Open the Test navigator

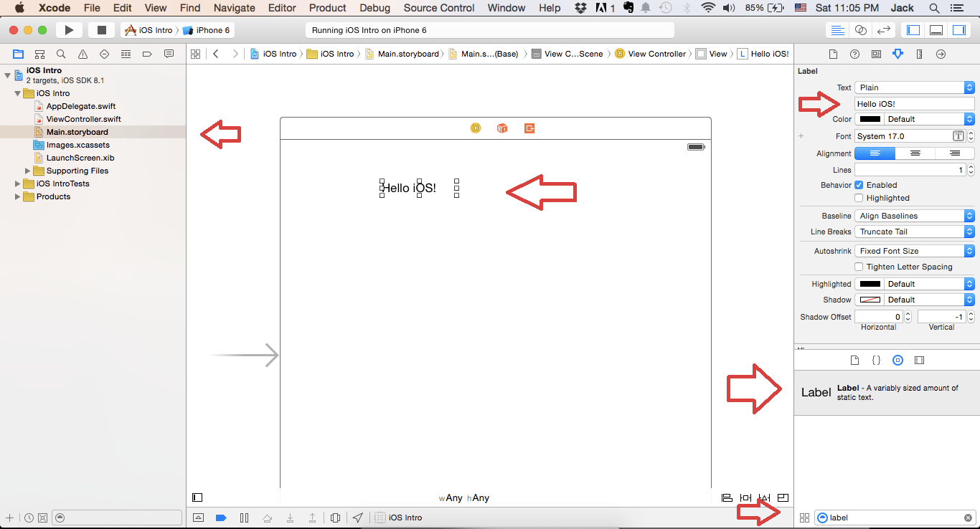pyautogui.click(x=104, y=54)
